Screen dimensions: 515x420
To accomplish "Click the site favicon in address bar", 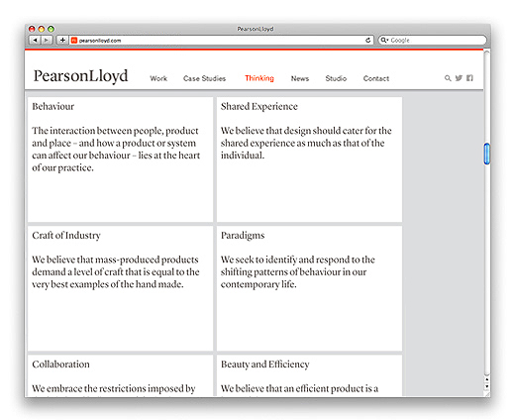I will 74,41.
